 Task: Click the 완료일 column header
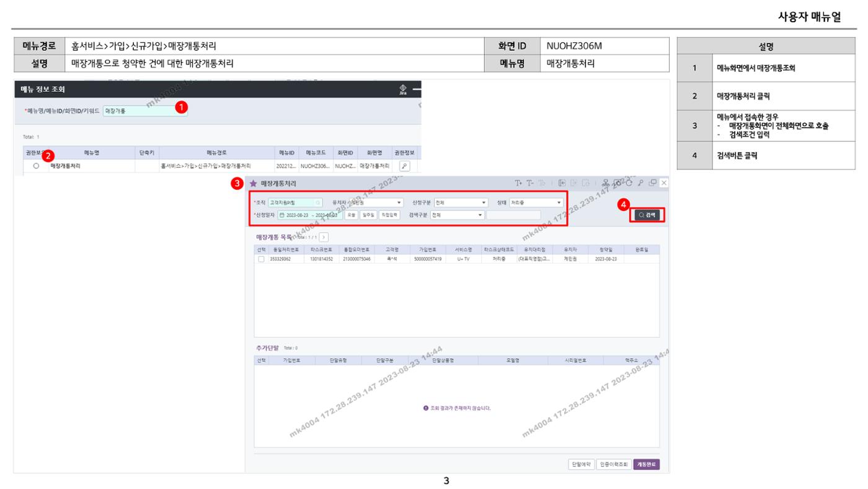[x=642, y=249]
